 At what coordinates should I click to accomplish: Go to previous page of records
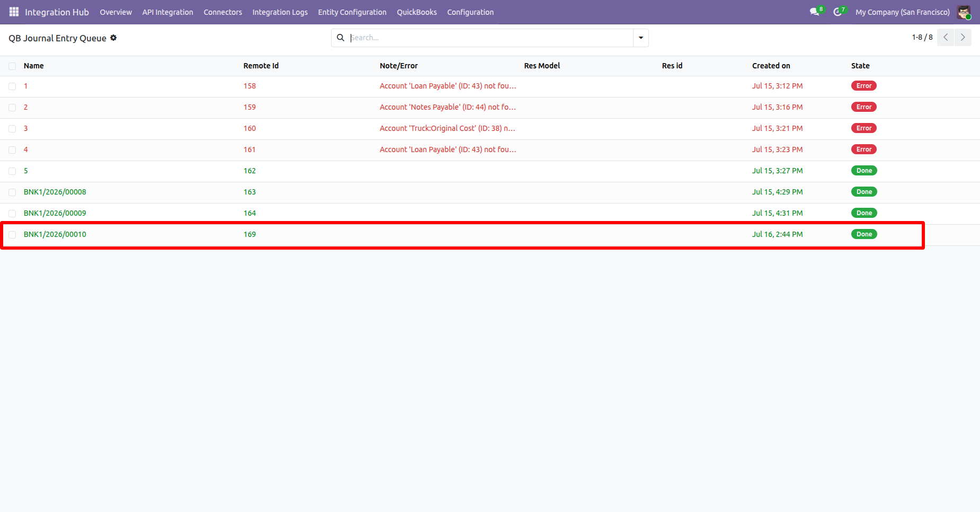(946, 37)
